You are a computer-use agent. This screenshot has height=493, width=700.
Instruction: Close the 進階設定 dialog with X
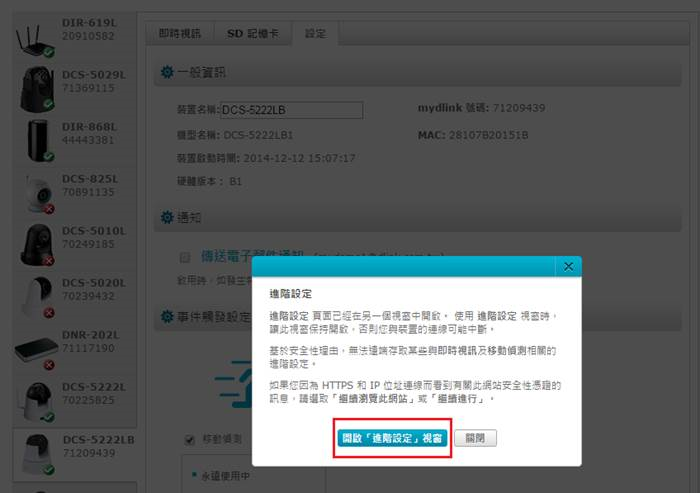567,267
